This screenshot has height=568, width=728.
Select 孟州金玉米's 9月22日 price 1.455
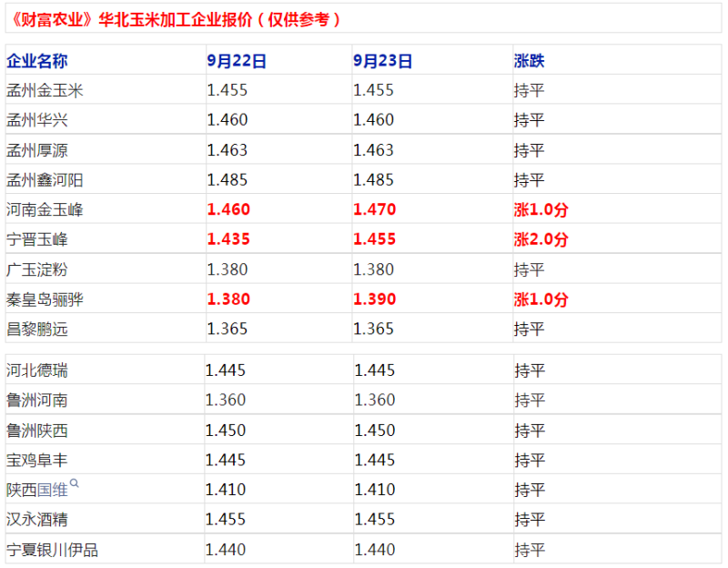[x=227, y=90]
